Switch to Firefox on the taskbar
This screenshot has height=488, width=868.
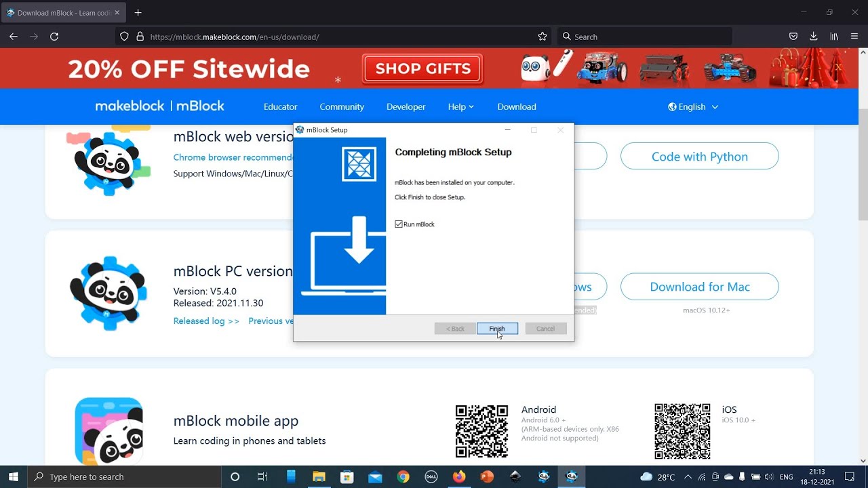click(459, 476)
